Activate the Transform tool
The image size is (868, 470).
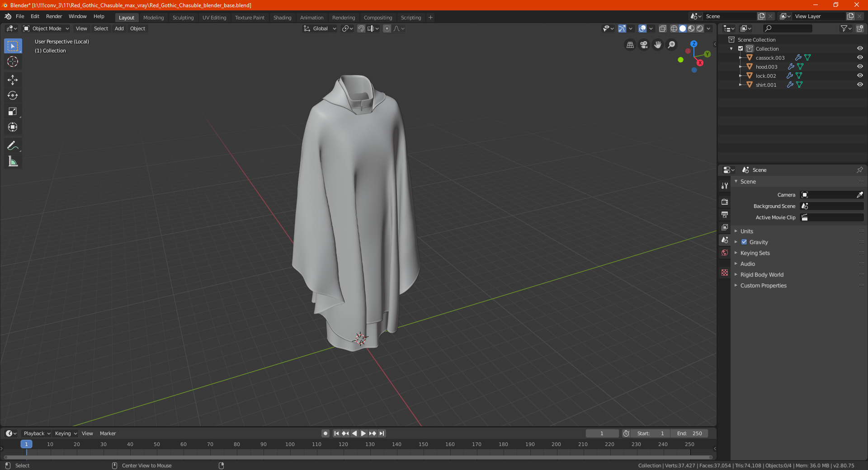13,127
